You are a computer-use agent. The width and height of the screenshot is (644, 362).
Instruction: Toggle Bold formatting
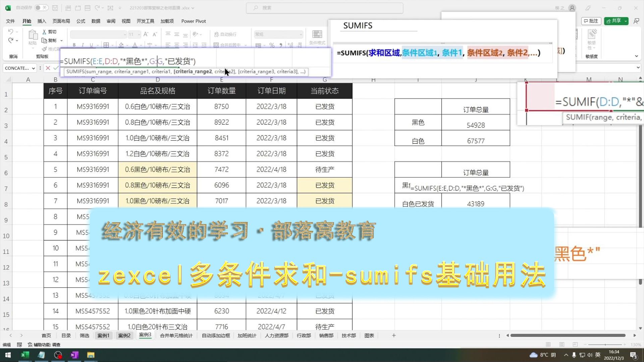(x=74, y=45)
